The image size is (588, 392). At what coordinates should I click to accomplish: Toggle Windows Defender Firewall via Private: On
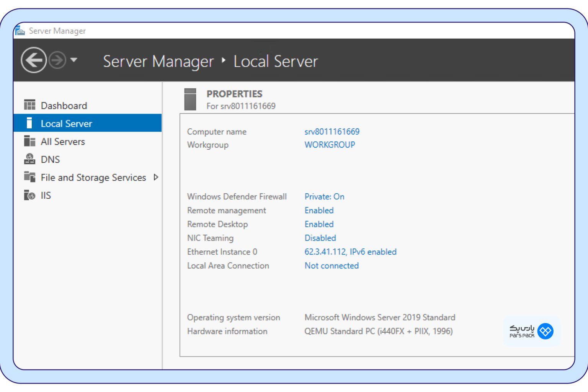pos(324,196)
